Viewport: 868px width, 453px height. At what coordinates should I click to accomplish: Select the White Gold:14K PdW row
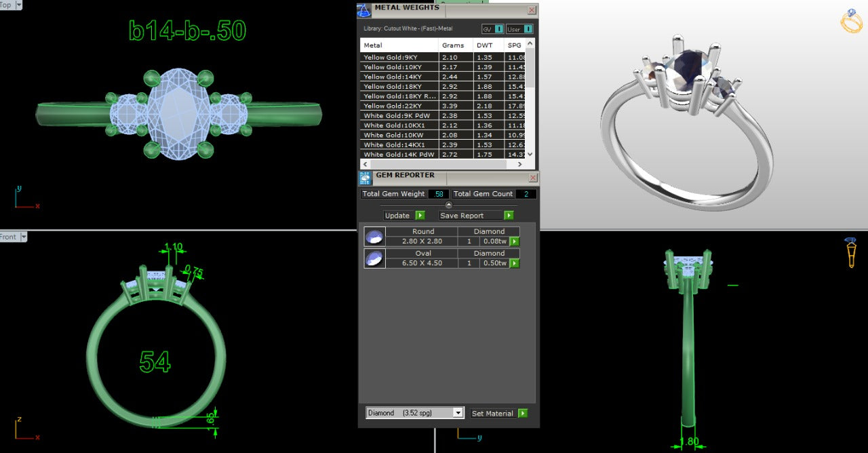443,155
